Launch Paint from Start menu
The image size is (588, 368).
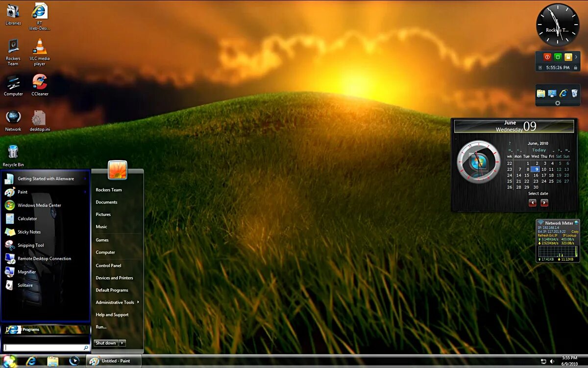point(46,192)
